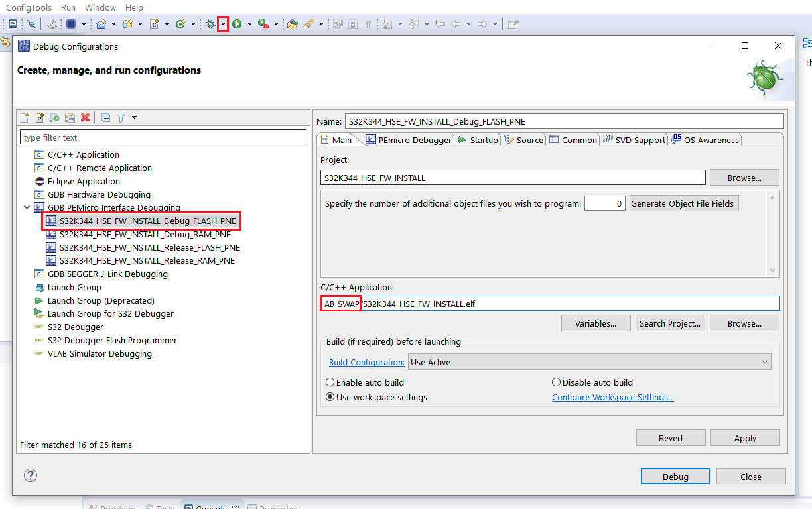Select the Use workspace settings radio button
The image size is (812, 509).
(x=330, y=396)
